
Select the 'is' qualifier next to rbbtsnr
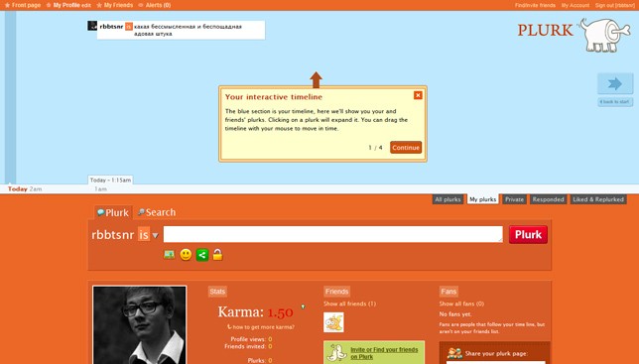tap(144, 234)
